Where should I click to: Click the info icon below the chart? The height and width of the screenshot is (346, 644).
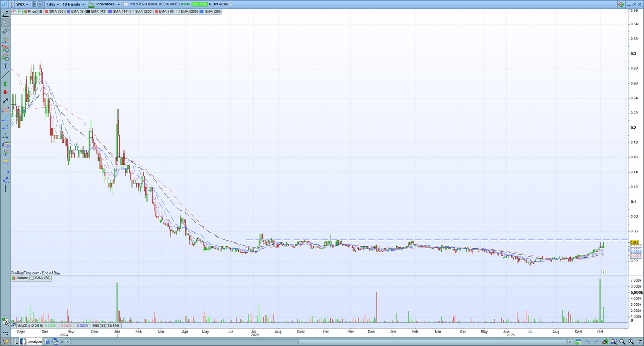click(x=603, y=273)
